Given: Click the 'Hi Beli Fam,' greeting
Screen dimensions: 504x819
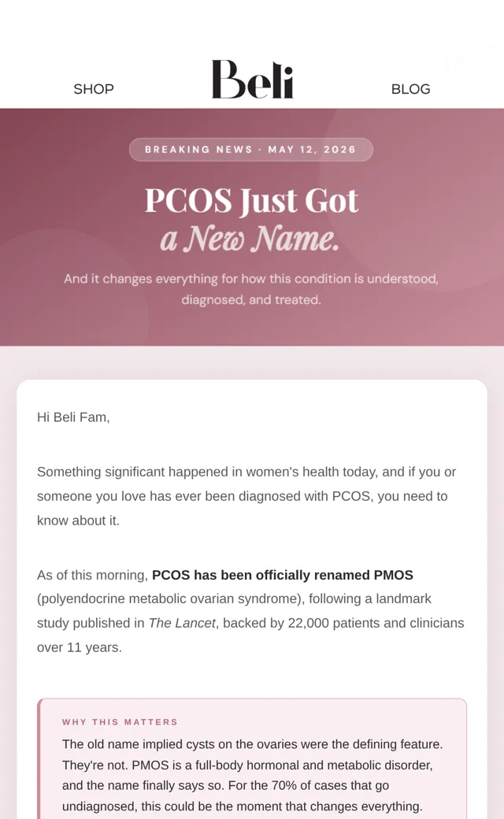Looking at the screenshot, I should point(73,417).
